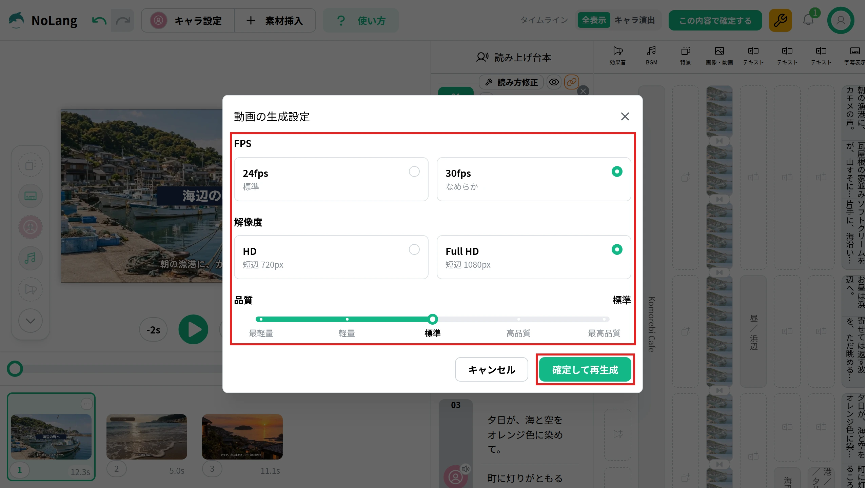Open キャラ設定 character settings
This screenshot has height=488, width=868.
coord(188,21)
